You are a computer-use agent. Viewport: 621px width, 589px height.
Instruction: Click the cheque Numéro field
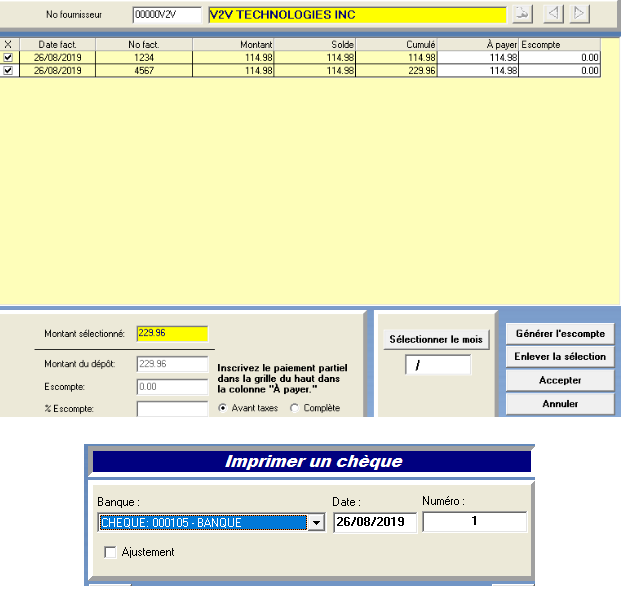coord(474,521)
